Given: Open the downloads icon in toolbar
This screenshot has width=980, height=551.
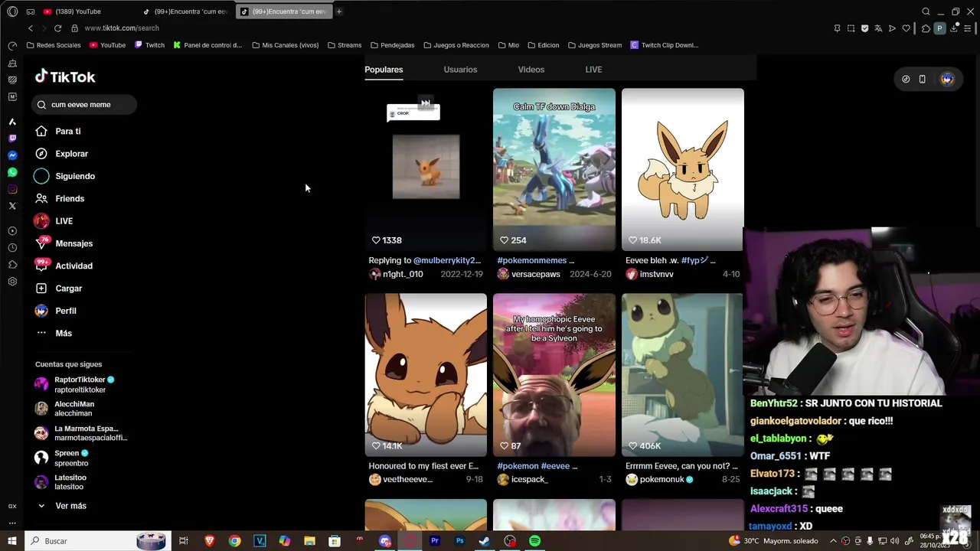Looking at the screenshot, I should coord(954,28).
